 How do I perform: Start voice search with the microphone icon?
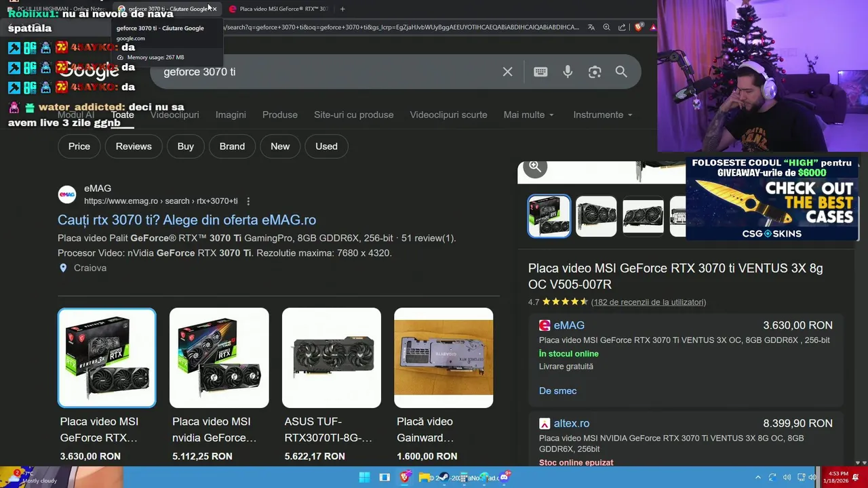coord(568,72)
